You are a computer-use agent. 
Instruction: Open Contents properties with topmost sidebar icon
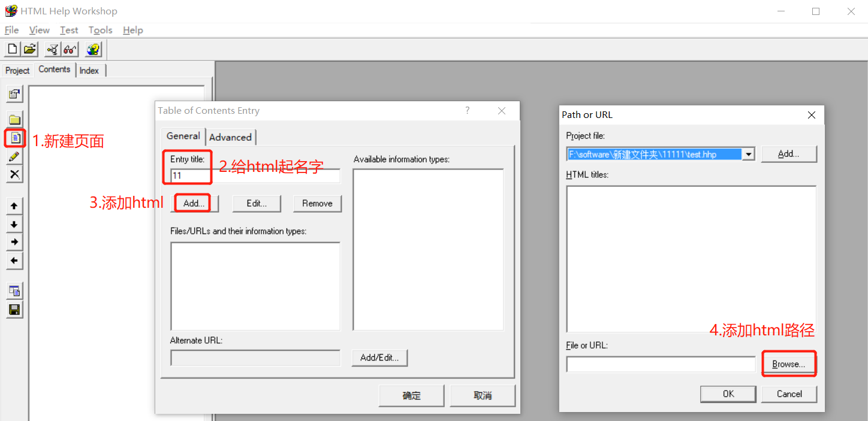(x=14, y=94)
